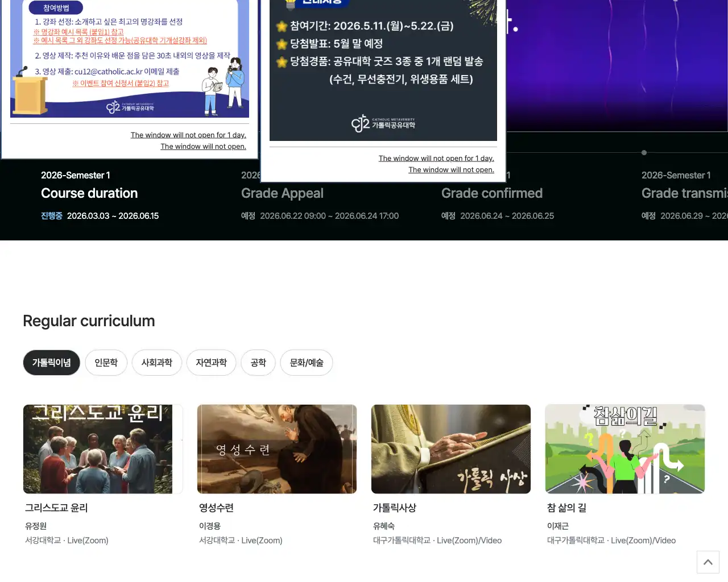Open the 가톨릭사상 course thumbnail
Screen dimensions: 728x582
tap(451, 449)
